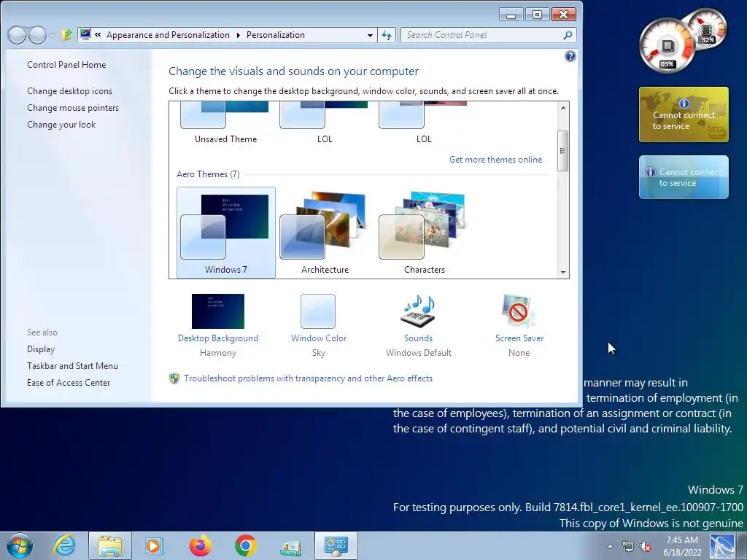The image size is (747, 560).
Task: Open Change desktop icons link
Action: tap(69, 91)
